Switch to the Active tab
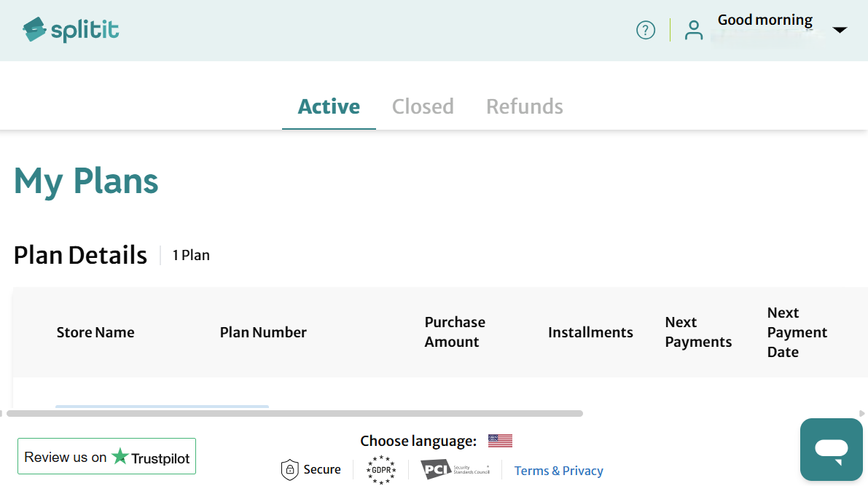The image size is (868, 486). [329, 106]
